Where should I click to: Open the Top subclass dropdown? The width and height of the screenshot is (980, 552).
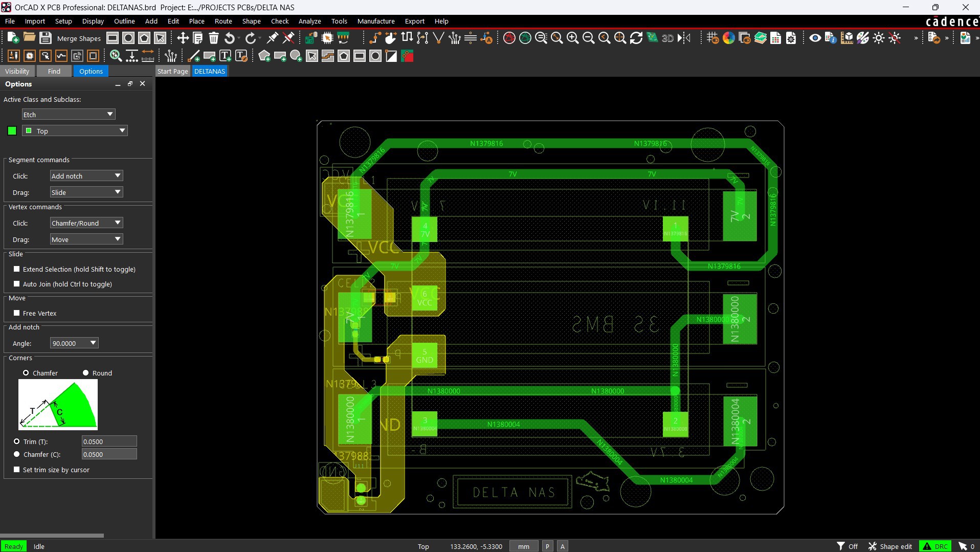click(75, 130)
